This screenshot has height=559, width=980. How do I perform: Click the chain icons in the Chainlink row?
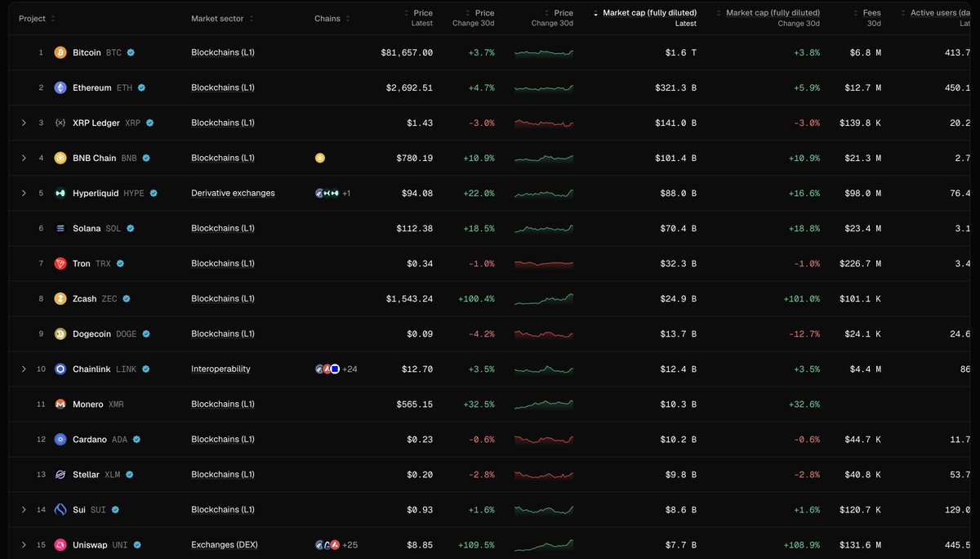click(327, 369)
